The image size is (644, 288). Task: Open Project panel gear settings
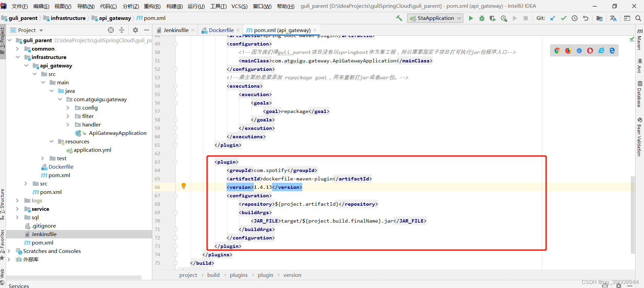pos(135,30)
